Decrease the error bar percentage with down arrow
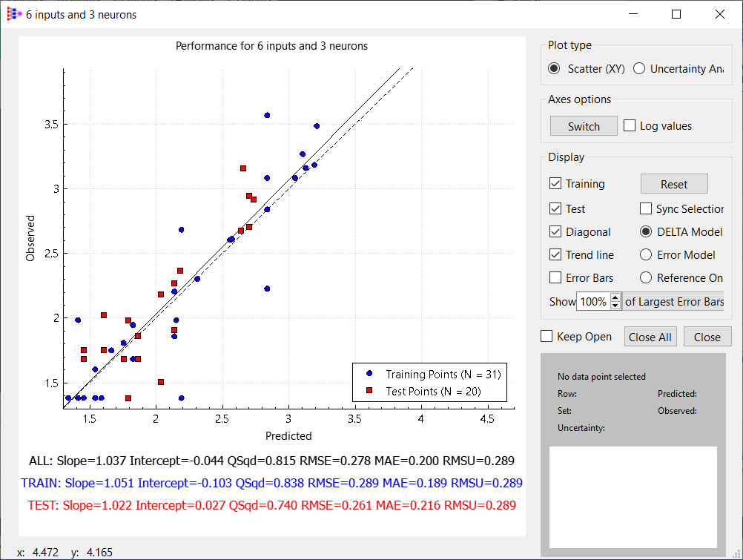 (x=615, y=306)
